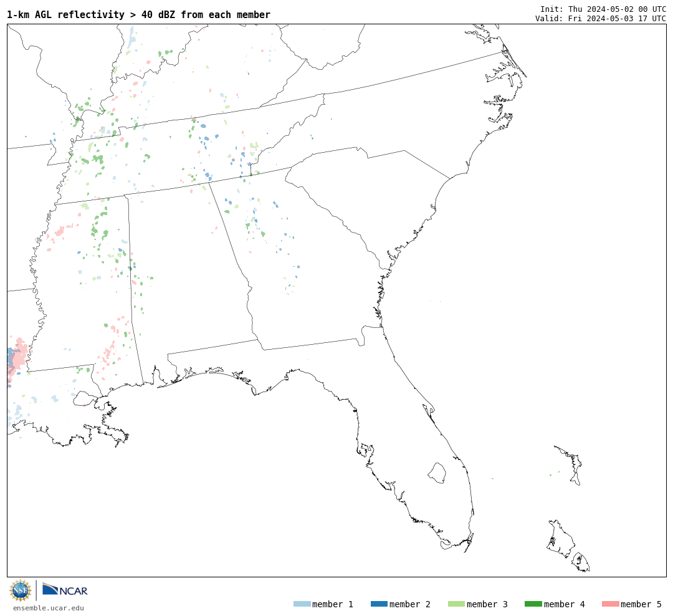
Task: Click the 'Init: Thu 2024-05-02 00 UTC' text
Action: (x=603, y=9)
